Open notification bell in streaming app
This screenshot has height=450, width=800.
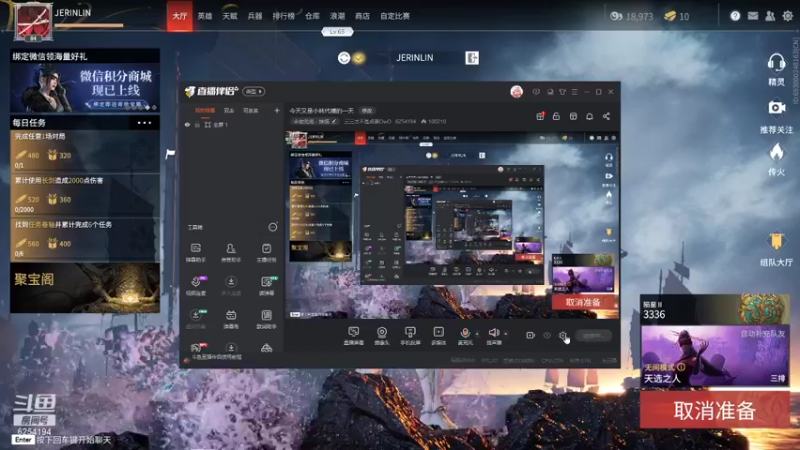(589, 116)
